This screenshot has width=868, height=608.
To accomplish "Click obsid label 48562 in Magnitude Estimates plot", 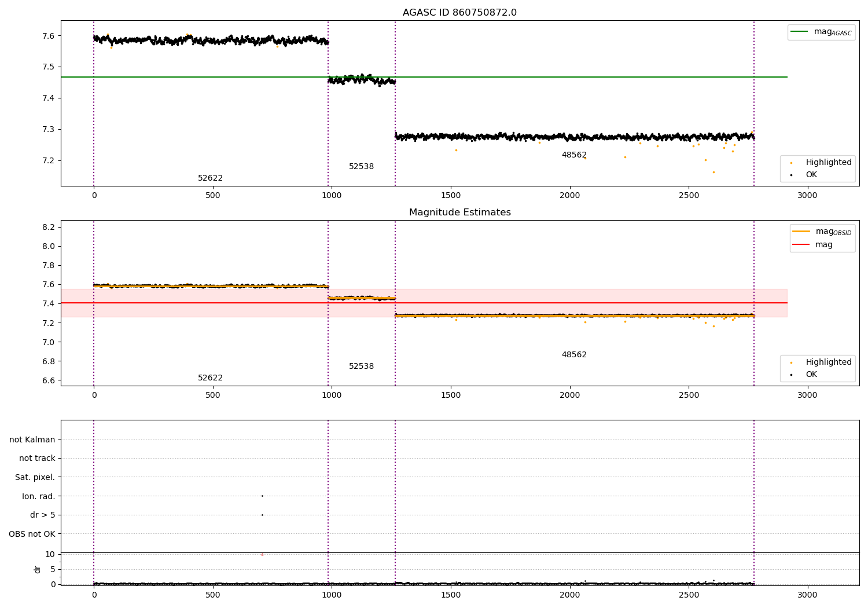I will (574, 355).
